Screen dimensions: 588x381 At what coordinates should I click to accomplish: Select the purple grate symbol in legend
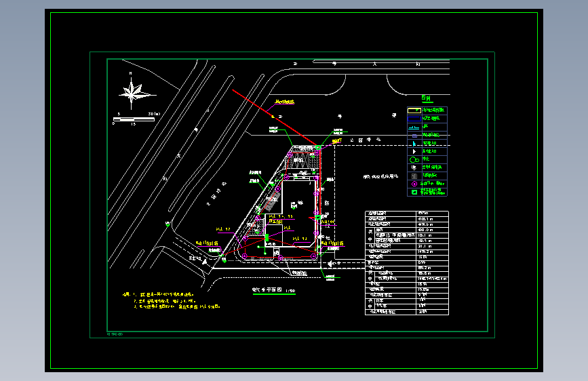coord(414,136)
